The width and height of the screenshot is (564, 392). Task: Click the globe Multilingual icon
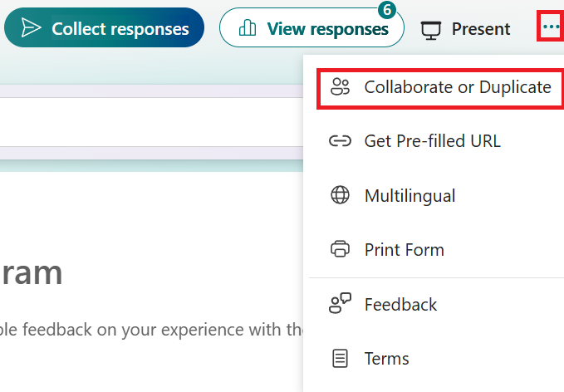click(x=340, y=196)
